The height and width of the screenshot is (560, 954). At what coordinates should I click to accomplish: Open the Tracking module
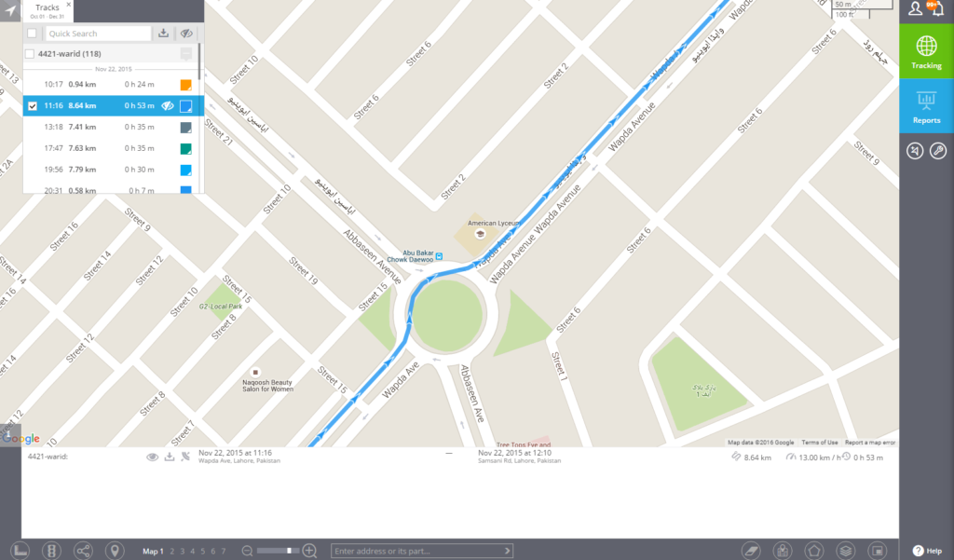(926, 50)
